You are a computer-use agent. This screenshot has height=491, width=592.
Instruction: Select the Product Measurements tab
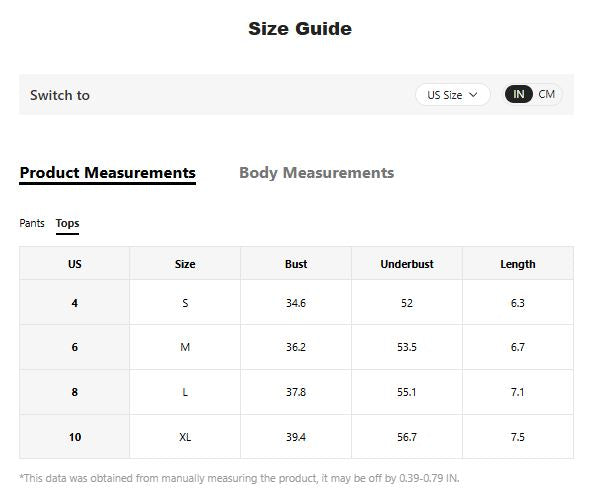click(x=108, y=174)
